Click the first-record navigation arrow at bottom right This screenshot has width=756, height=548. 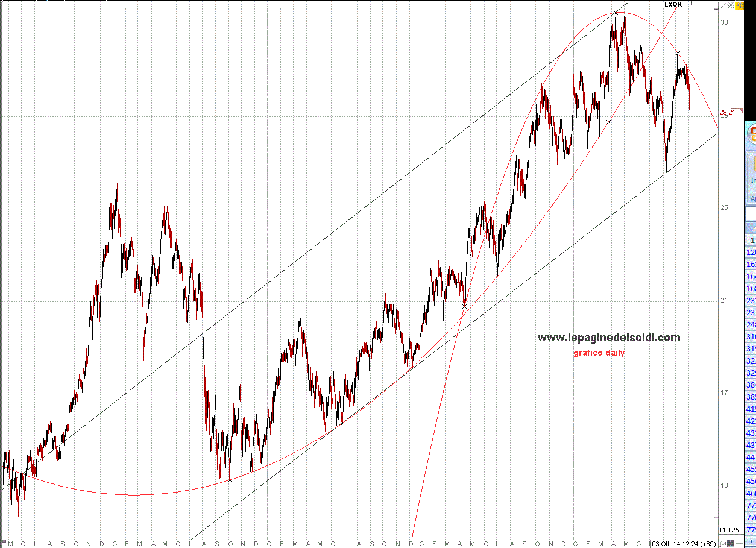coord(751,543)
